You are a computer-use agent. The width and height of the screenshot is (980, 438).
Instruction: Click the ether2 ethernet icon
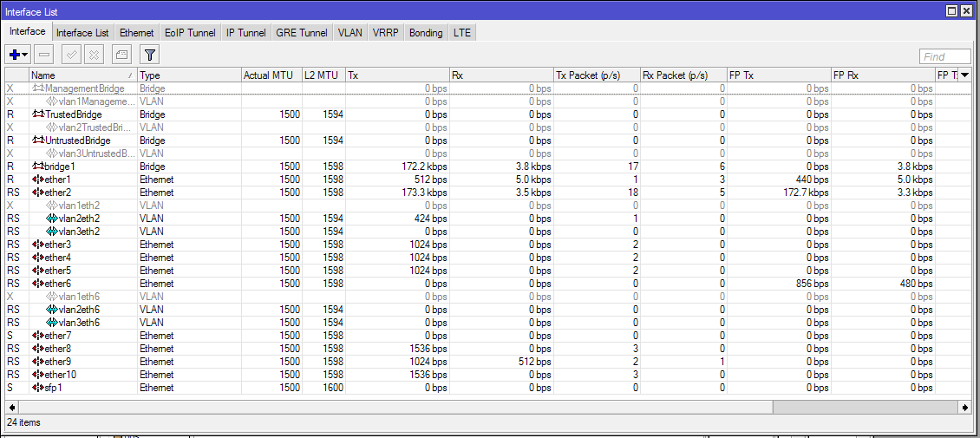36,193
